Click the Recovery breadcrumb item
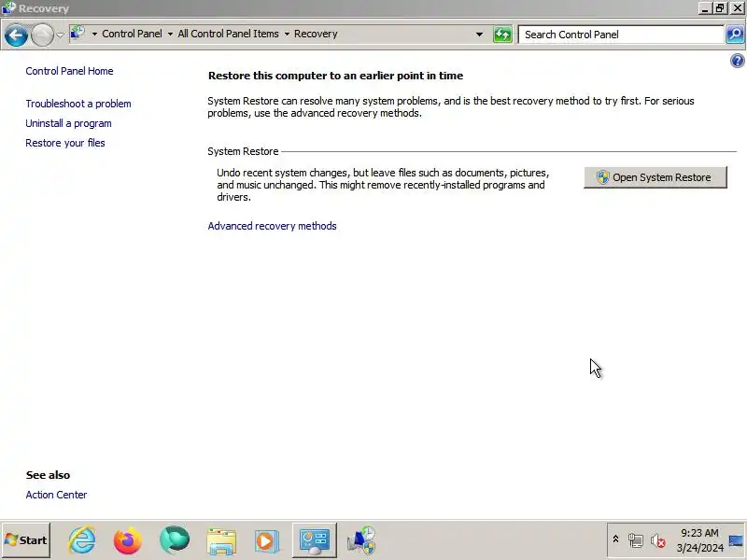Screen dimensions: 747x560 316,34
